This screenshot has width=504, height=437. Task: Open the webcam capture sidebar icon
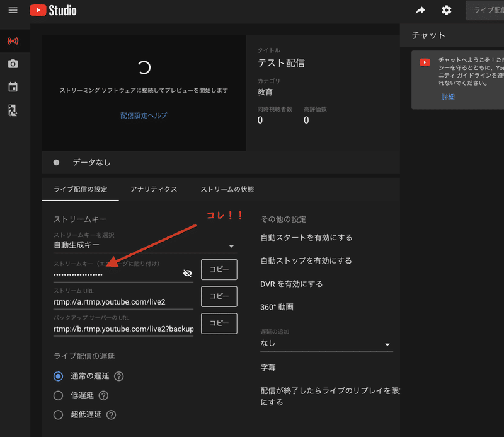[x=13, y=64]
